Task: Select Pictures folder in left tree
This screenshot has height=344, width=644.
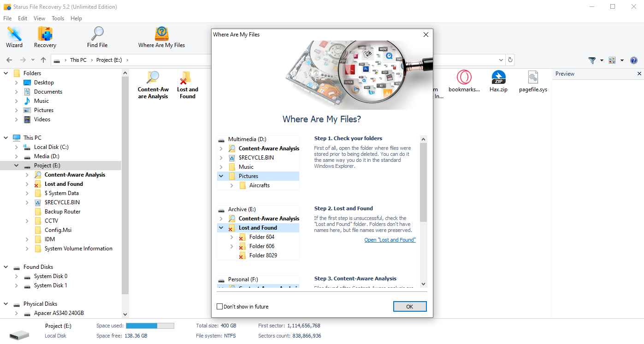Action: click(x=44, y=110)
